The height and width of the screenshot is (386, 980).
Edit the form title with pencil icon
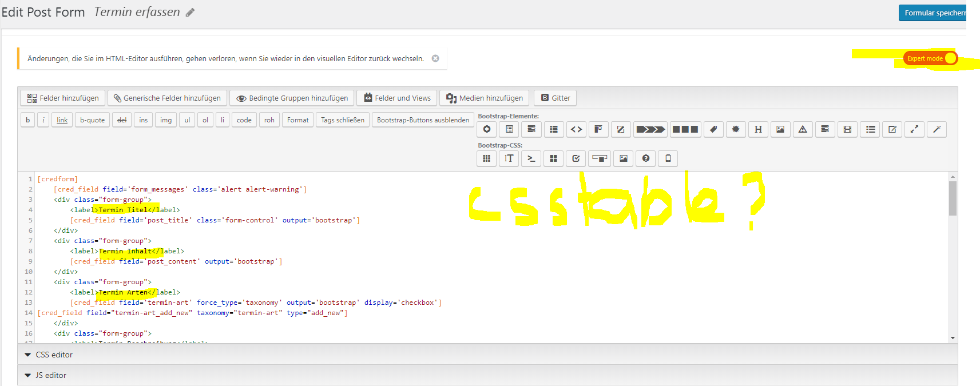pos(191,13)
